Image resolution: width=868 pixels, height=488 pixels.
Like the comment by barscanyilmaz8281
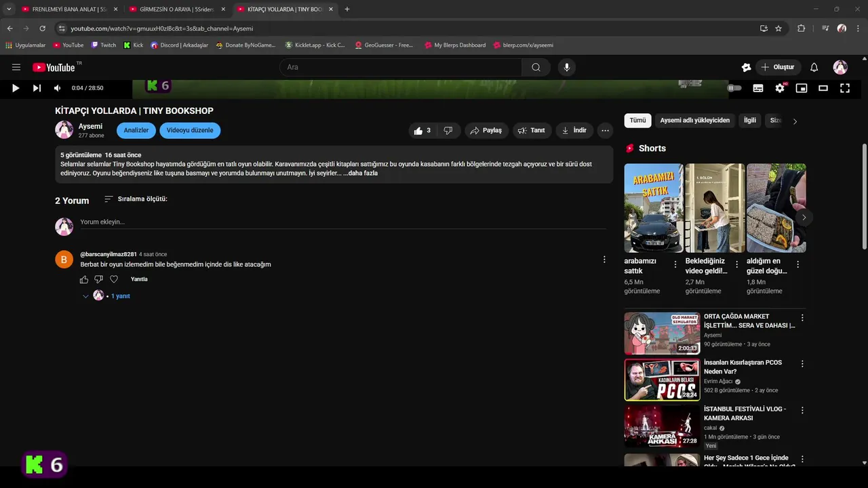pos(84,279)
